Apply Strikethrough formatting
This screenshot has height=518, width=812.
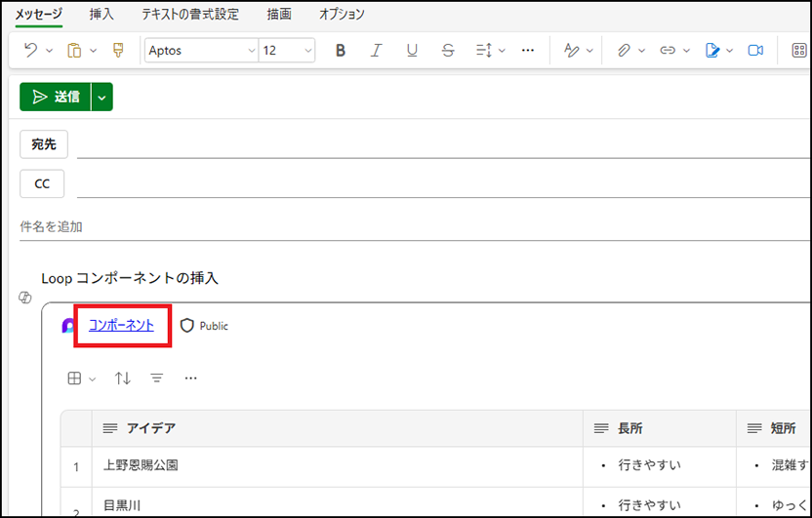click(448, 50)
